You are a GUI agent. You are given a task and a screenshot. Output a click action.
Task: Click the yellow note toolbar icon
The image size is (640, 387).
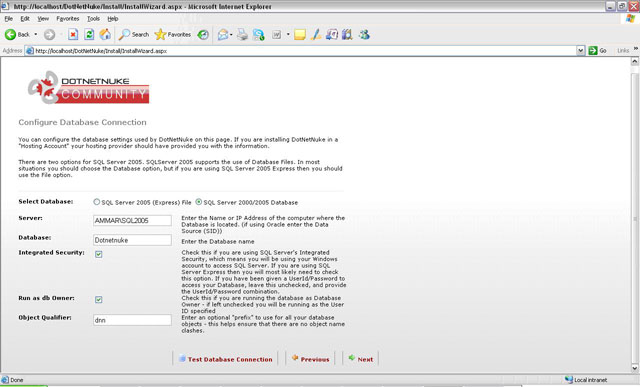coord(300,35)
